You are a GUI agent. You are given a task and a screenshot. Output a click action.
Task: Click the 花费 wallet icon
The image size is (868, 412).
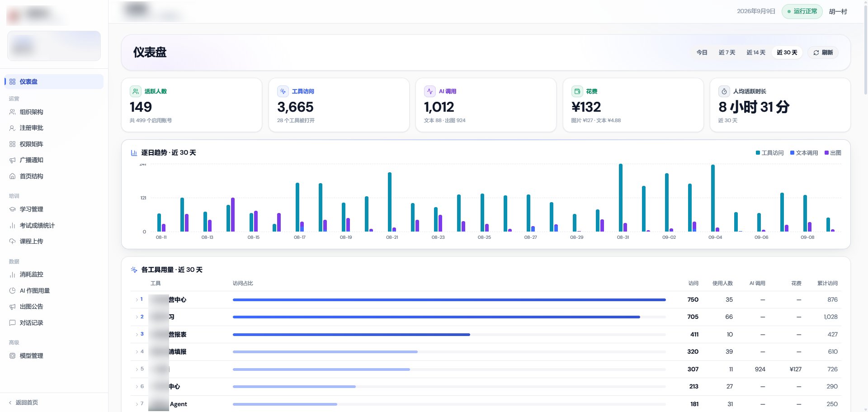(577, 91)
